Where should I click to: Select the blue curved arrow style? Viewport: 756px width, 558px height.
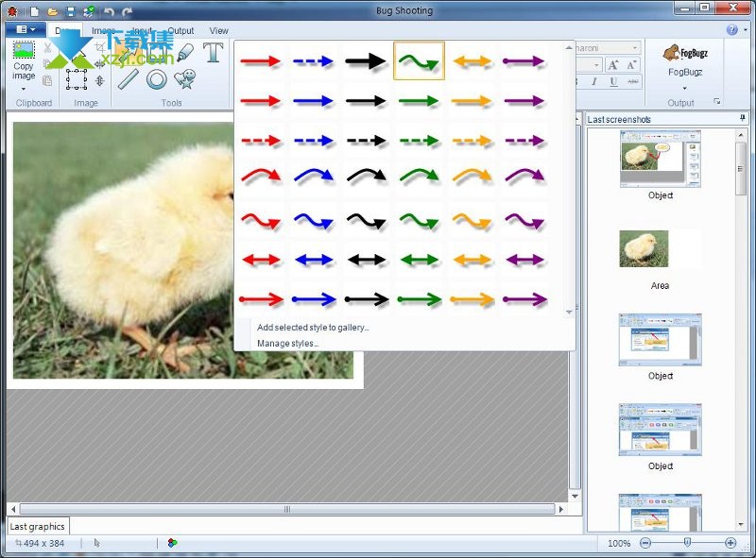[x=314, y=176]
